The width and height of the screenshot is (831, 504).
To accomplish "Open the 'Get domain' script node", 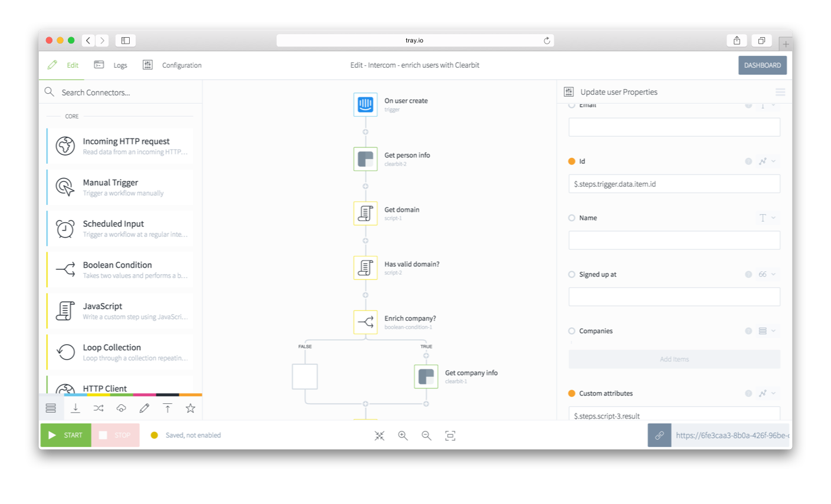I will pyautogui.click(x=365, y=213).
